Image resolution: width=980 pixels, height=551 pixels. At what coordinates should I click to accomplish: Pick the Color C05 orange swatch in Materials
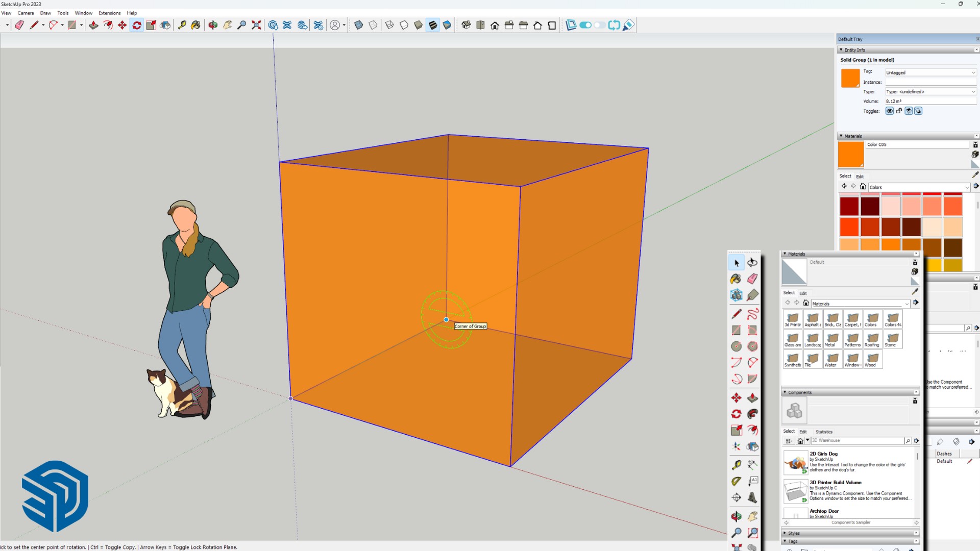tap(850, 154)
